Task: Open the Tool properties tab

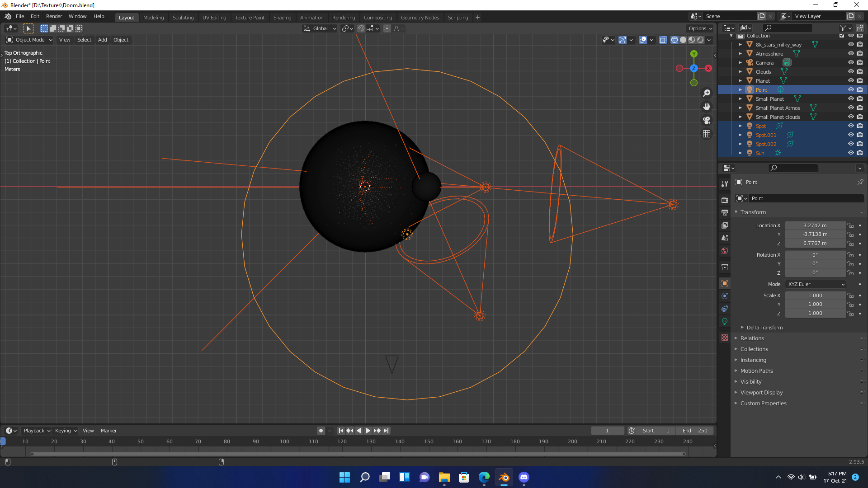Action: coord(725,184)
